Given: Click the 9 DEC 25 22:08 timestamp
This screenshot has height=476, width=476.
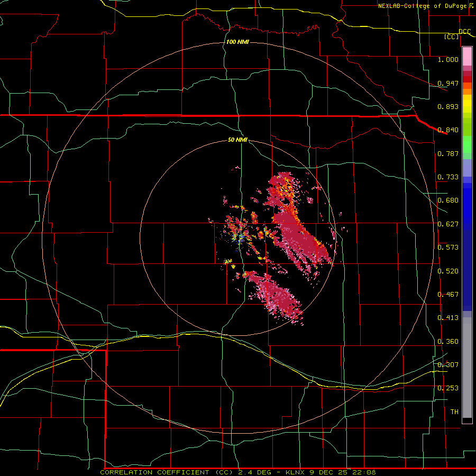Looking at the screenshot, I should pos(343,472).
